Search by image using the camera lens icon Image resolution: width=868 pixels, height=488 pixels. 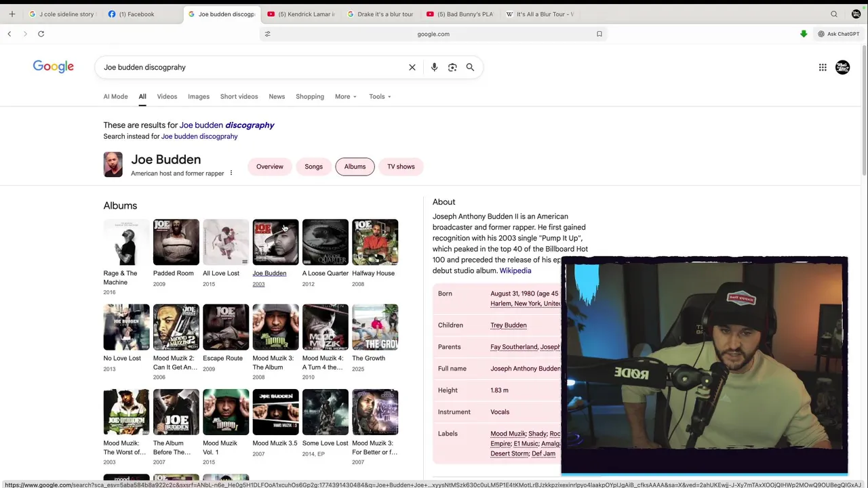pos(452,67)
